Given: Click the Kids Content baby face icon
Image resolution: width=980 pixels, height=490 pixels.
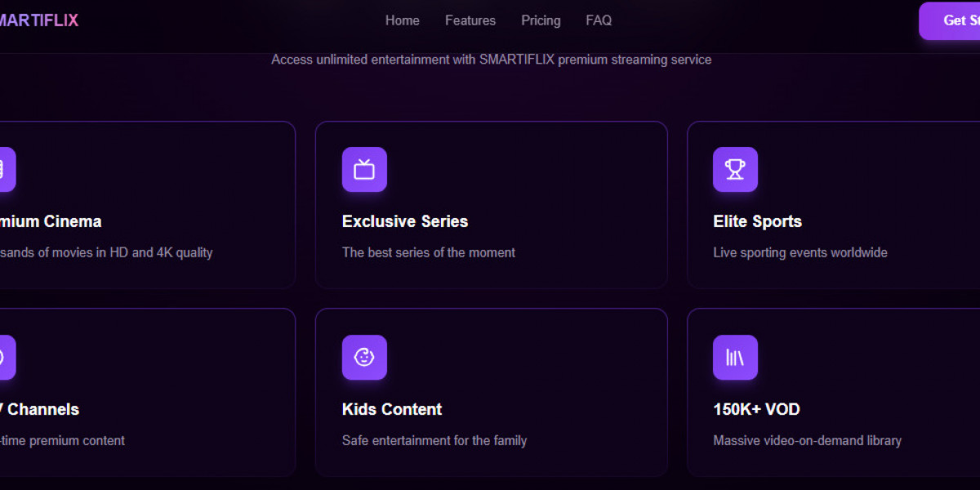Looking at the screenshot, I should [364, 358].
